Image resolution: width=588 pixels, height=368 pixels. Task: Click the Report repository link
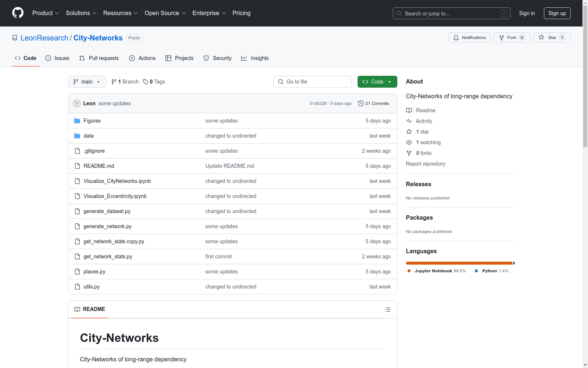tap(426, 164)
